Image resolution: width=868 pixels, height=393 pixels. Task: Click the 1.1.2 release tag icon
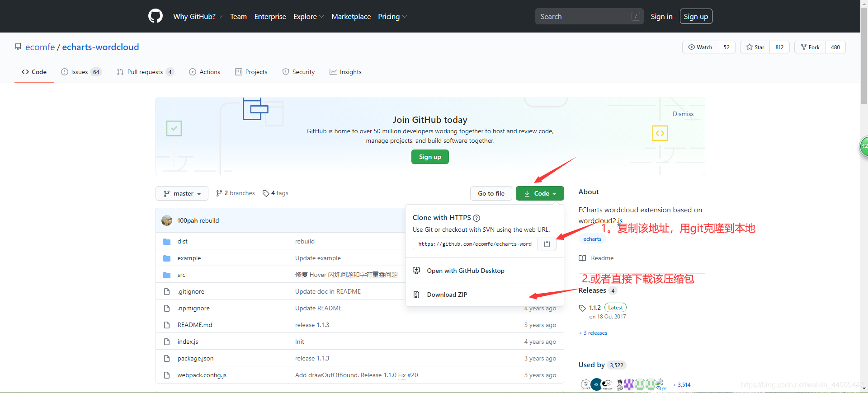point(582,308)
